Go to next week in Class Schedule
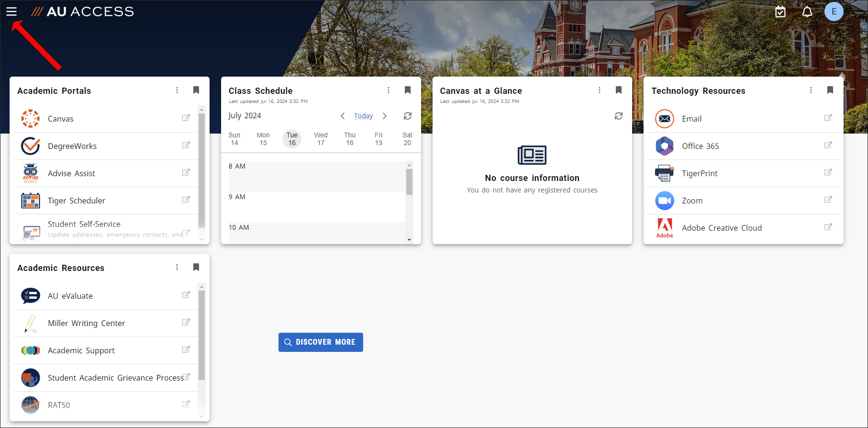 click(385, 116)
